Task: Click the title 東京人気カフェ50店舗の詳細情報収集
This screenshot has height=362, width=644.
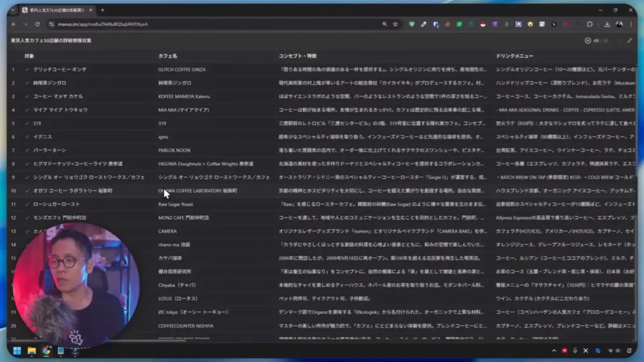Action: 51,41
